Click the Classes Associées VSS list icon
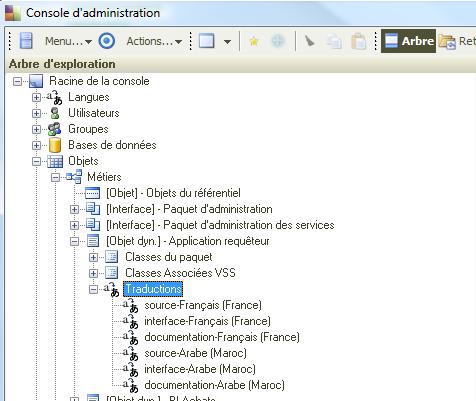 pos(112,273)
